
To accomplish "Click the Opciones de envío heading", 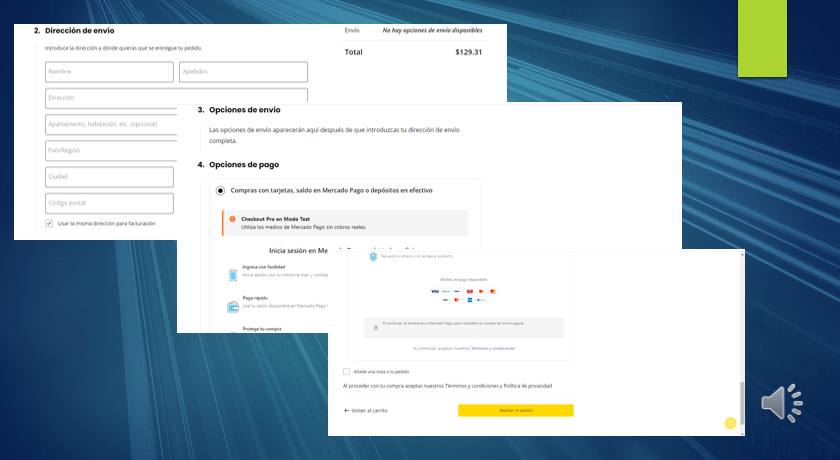I will 244,110.
